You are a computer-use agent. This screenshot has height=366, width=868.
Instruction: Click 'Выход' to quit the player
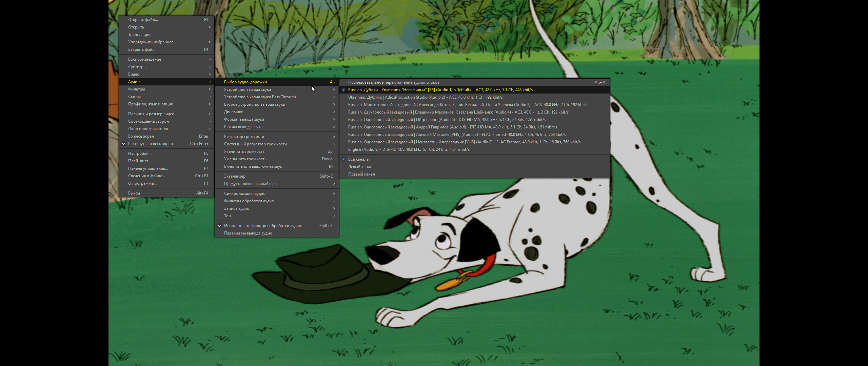coord(166,193)
